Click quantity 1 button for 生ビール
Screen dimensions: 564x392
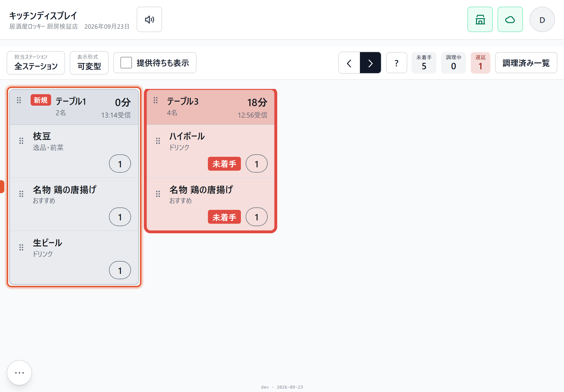(x=120, y=270)
